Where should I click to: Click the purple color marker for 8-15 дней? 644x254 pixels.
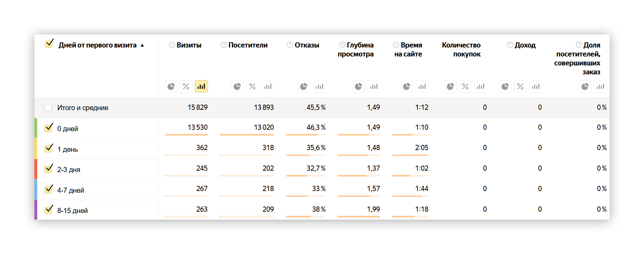point(36,210)
